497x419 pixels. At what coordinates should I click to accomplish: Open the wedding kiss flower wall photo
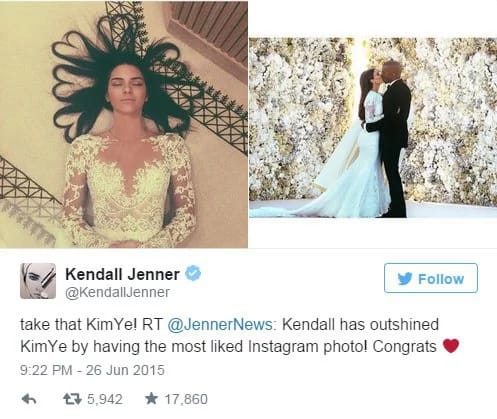pos(373,128)
